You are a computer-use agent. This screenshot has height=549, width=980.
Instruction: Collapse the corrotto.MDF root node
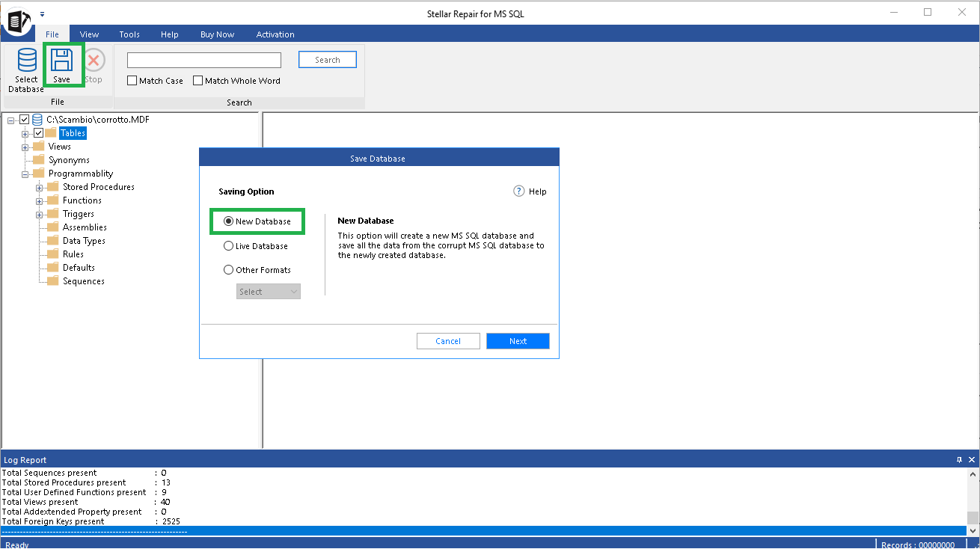point(11,120)
